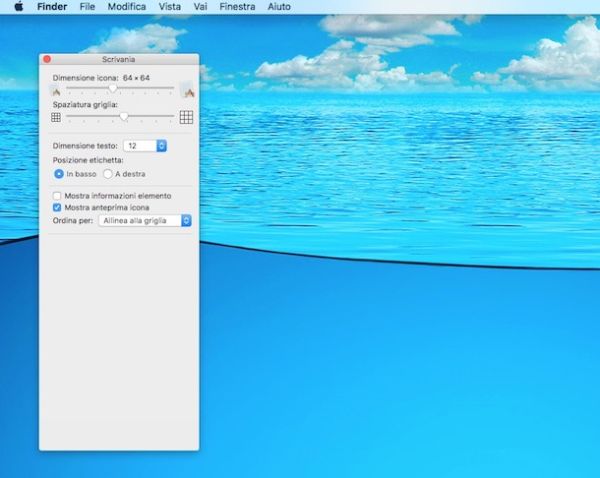
Task: Open the 'Dimensione testo' size dropdown
Action: tap(146, 146)
